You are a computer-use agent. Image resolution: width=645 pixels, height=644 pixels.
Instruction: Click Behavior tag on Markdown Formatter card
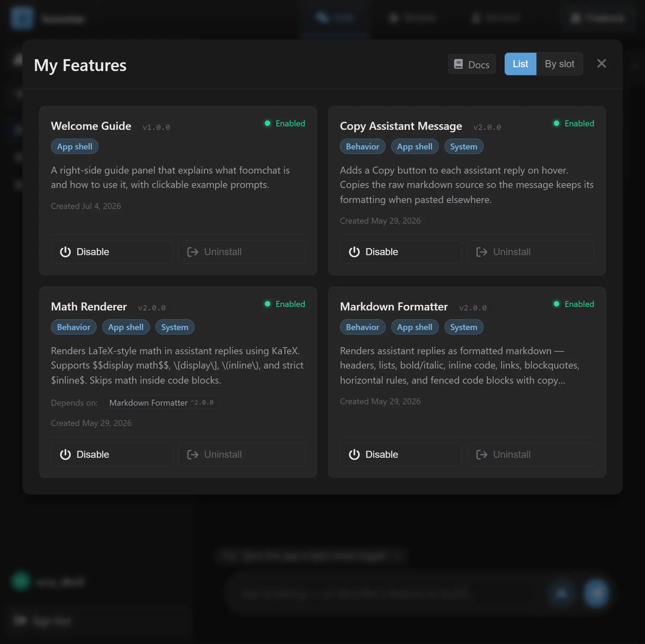coord(362,327)
